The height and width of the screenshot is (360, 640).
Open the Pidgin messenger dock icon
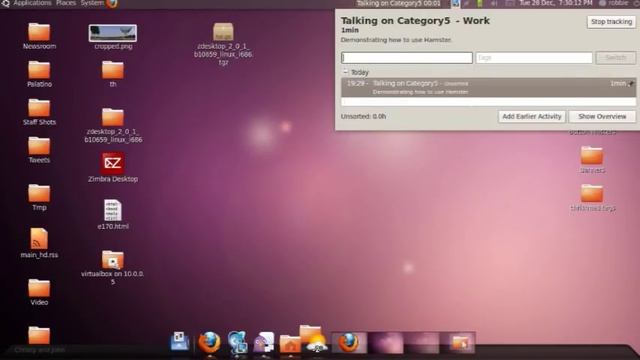[x=264, y=342]
